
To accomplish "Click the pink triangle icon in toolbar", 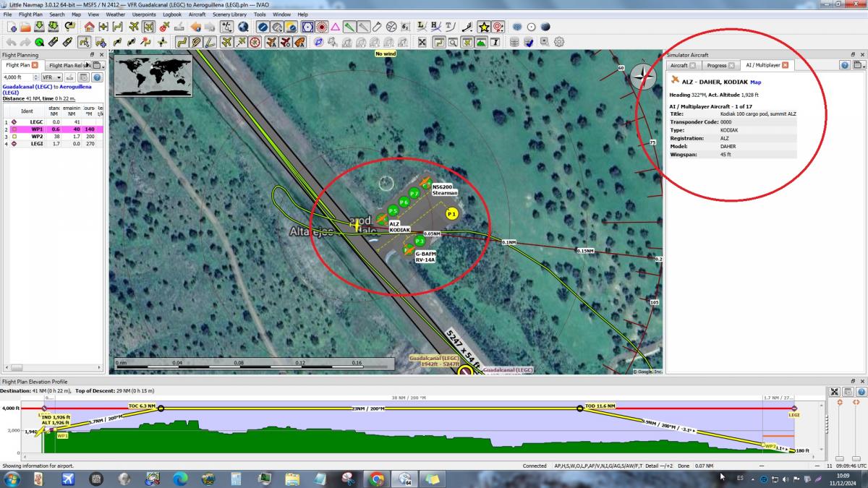I will click(x=335, y=27).
